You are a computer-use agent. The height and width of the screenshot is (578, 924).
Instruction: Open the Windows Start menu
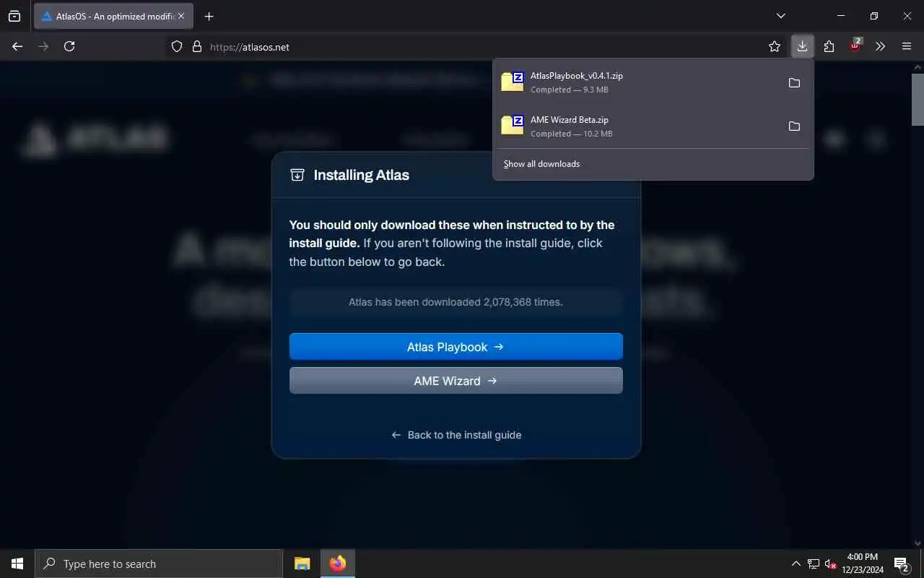(x=17, y=564)
